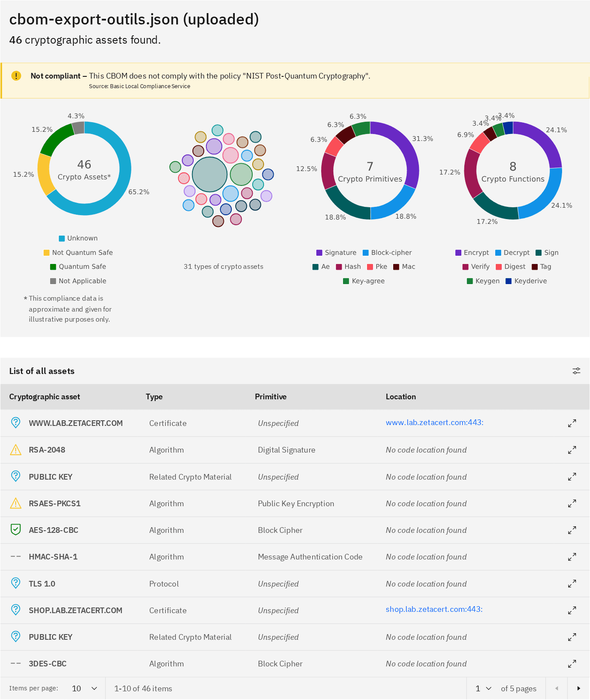590x700 pixels.
Task: Toggle the Quantum Safe legend entry
Action: (78, 267)
